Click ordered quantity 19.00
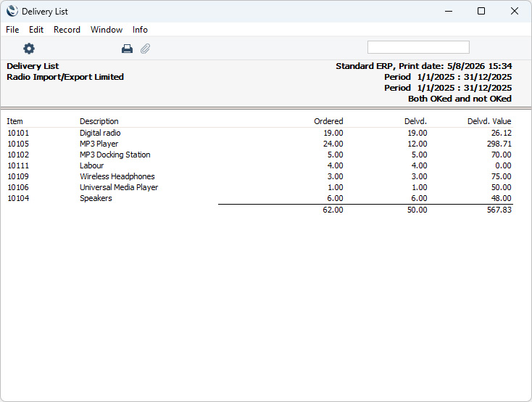Screen dimensions: 532x402 [x=333, y=133]
